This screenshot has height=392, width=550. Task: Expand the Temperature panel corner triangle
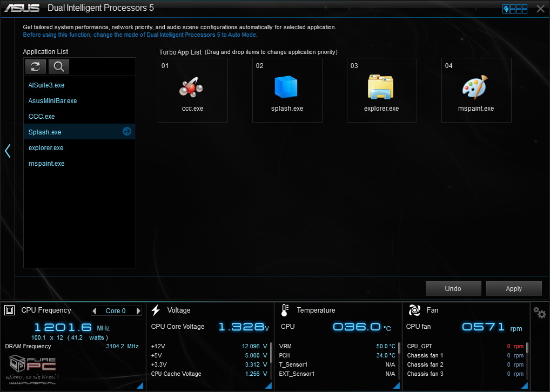(397, 386)
